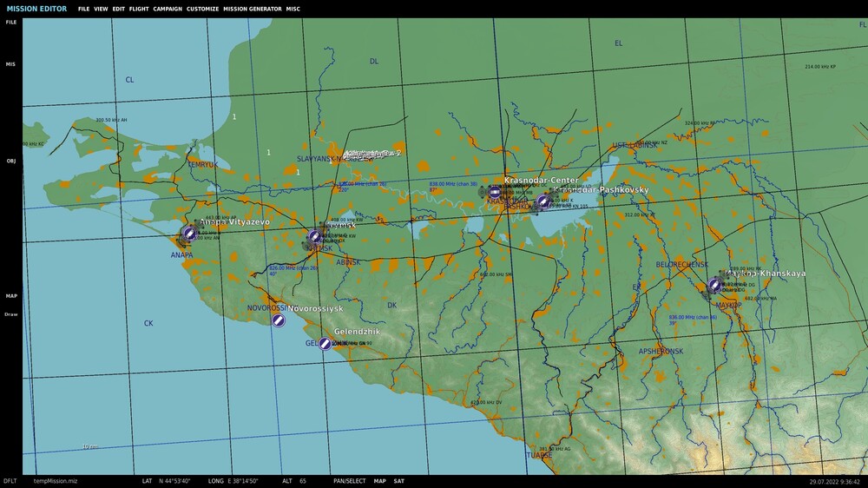Open the OBJ panel in left sidebar

pos(11,162)
